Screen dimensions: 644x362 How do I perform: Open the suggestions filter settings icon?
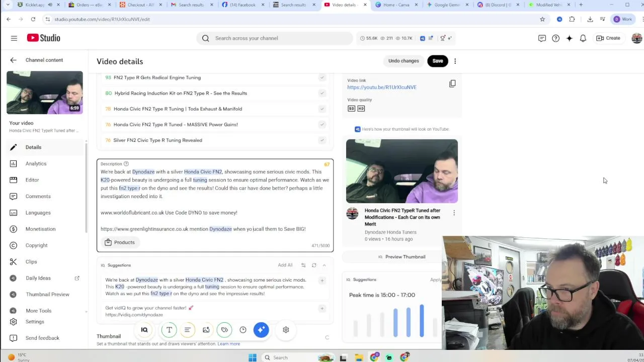pos(303,265)
